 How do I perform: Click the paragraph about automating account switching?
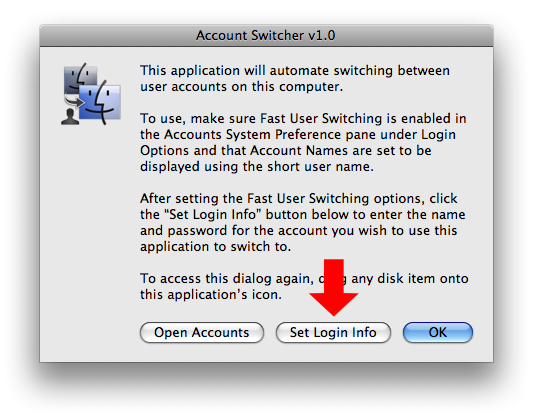(295, 79)
